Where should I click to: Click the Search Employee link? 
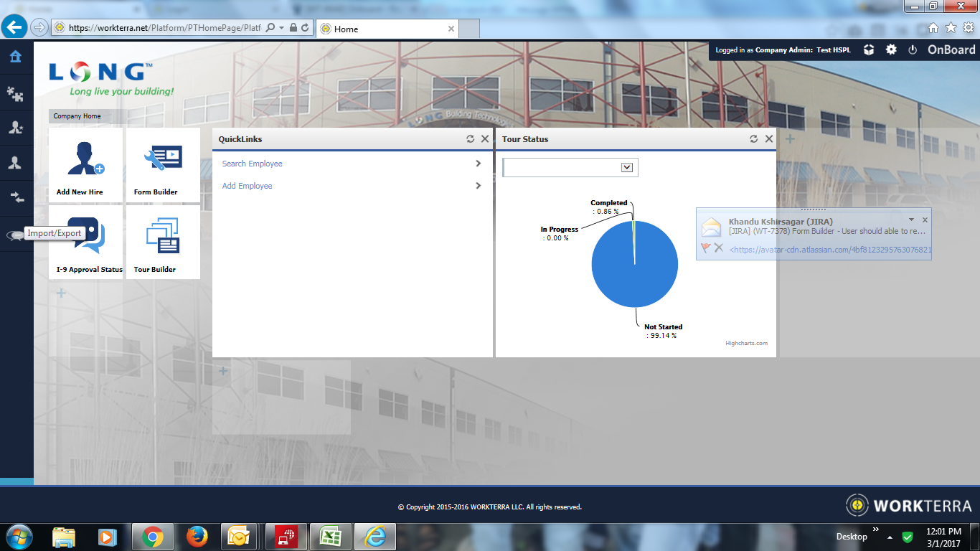coord(252,164)
